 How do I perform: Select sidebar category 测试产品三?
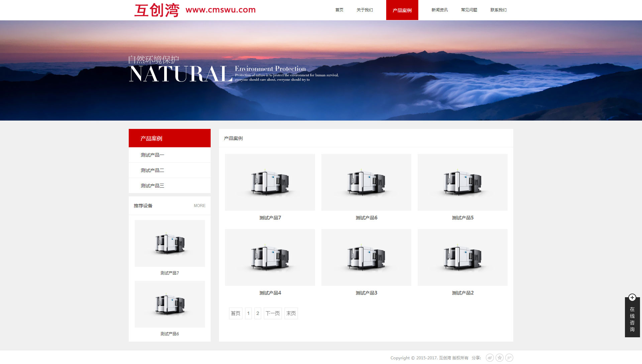coord(152,186)
